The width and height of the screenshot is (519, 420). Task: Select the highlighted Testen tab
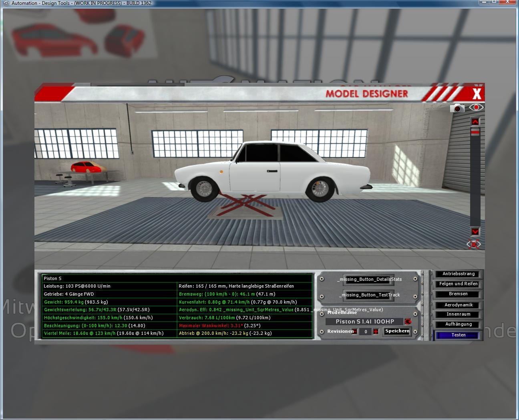(459, 335)
